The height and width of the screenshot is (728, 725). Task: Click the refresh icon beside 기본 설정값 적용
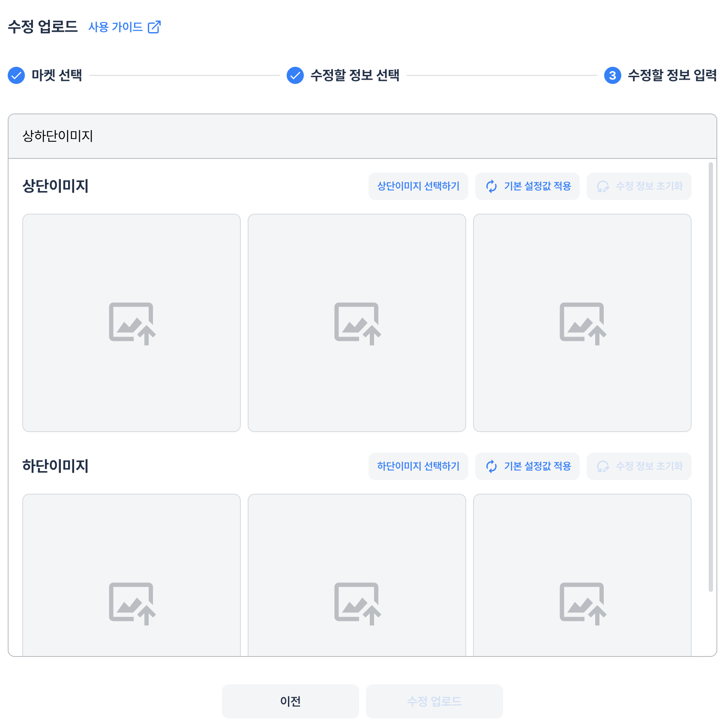point(491,186)
